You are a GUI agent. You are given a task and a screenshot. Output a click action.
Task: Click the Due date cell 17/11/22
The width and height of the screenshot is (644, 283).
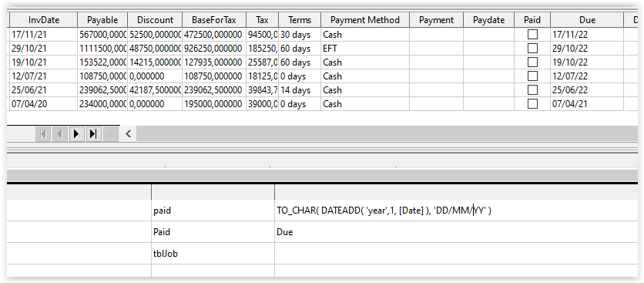(x=587, y=35)
